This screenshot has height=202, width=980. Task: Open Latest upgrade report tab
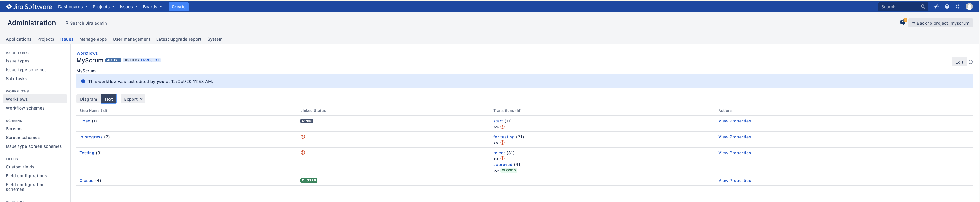pyautogui.click(x=179, y=39)
